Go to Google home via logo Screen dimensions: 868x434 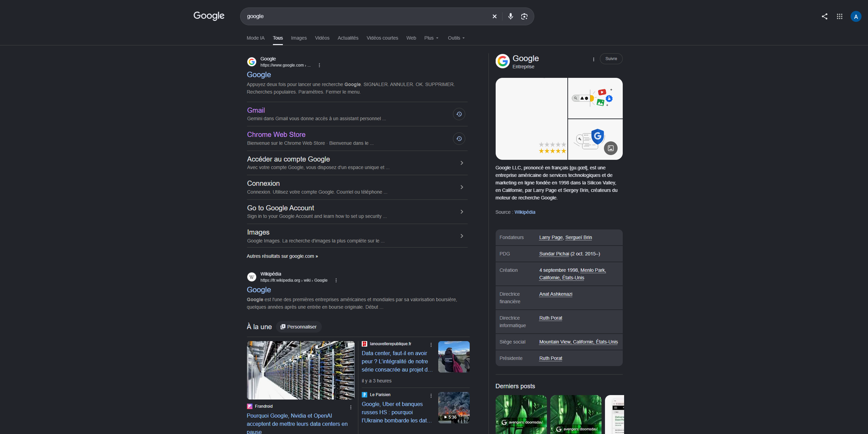click(x=209, y=16)
